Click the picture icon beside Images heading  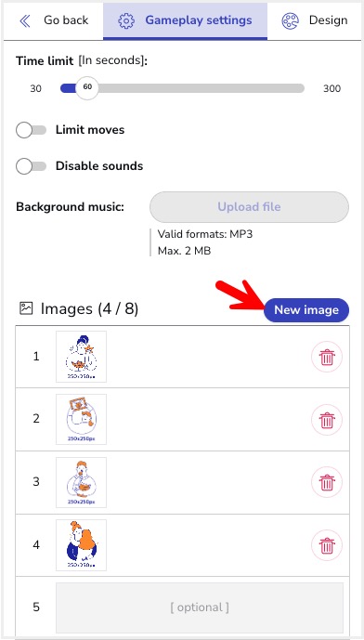[x=26, y=308]
